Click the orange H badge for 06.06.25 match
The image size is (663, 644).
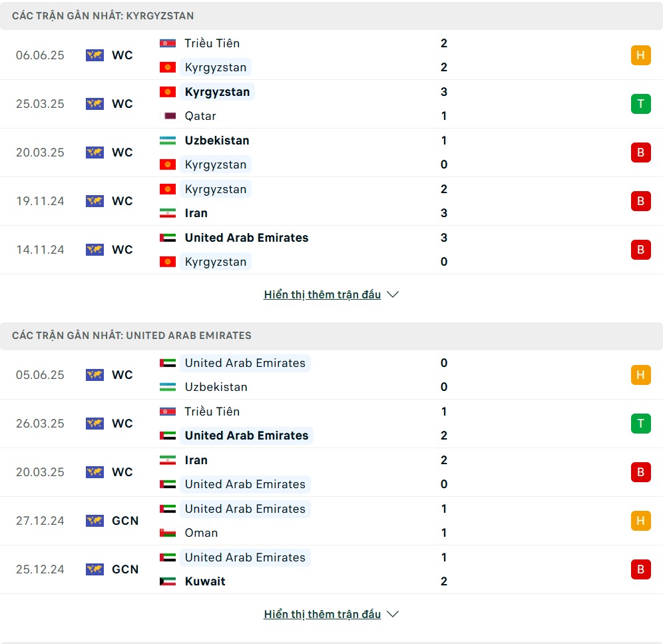[640, 55]
